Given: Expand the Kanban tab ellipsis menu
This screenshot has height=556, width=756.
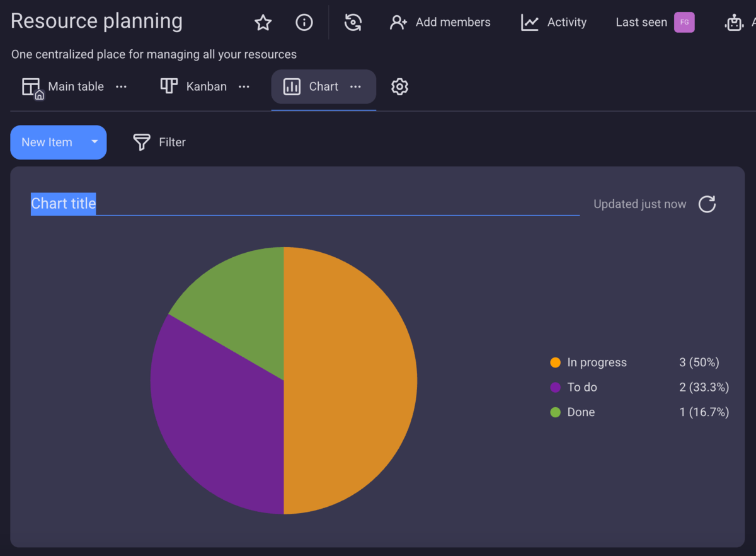Looking at the screenshot, I should pyautogui.click(x=244, y=86).
